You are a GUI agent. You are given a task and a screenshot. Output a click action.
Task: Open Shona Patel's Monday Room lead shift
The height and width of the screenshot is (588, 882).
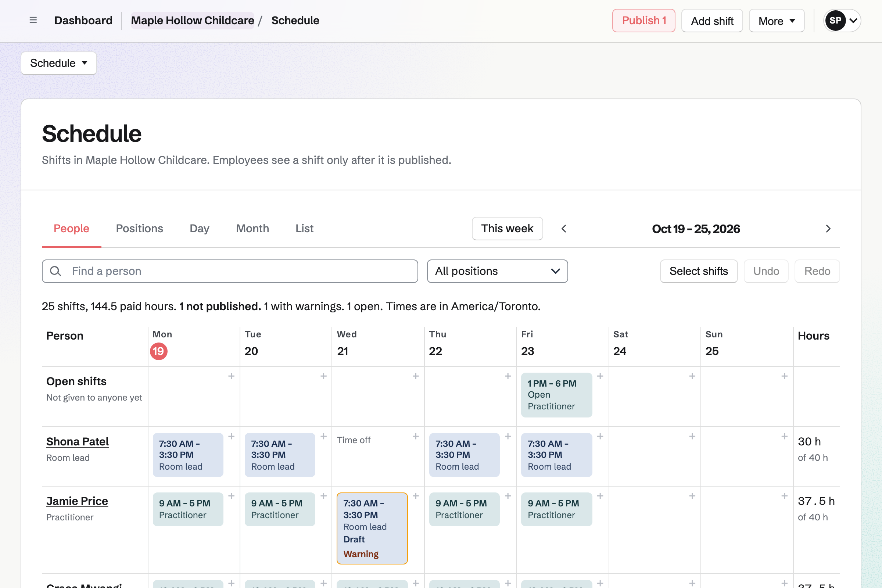[188, 455]
